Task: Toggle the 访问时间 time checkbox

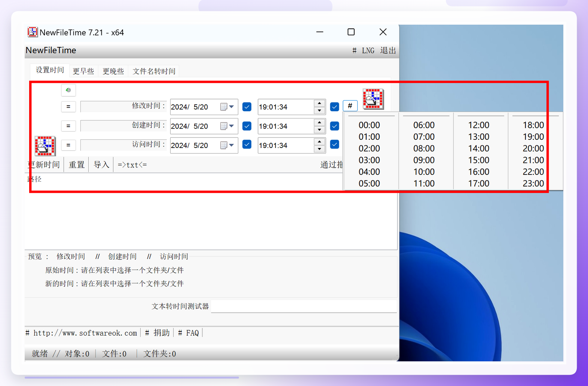Action: click(x=335, y=144)
